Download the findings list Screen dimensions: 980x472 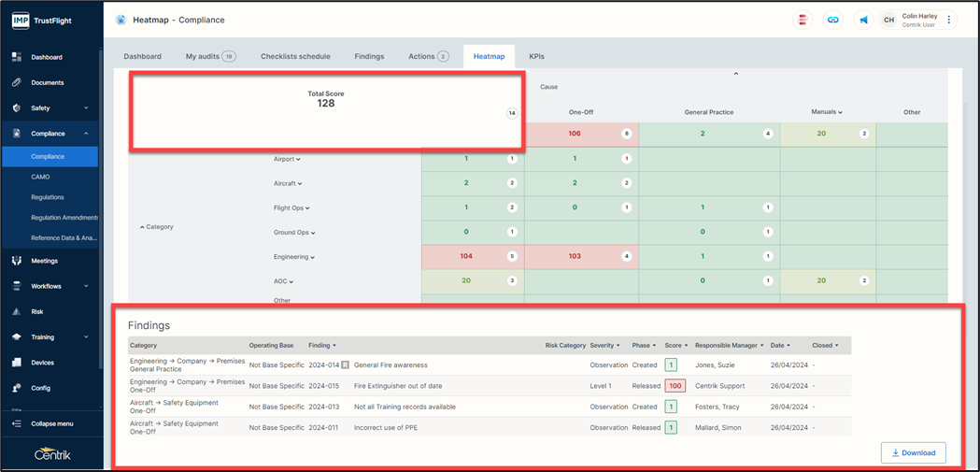pos(913,452)
